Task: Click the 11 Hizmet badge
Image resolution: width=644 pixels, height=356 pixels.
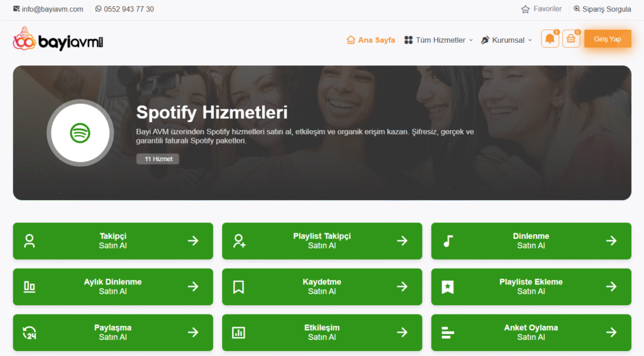Action: point(158,159)
